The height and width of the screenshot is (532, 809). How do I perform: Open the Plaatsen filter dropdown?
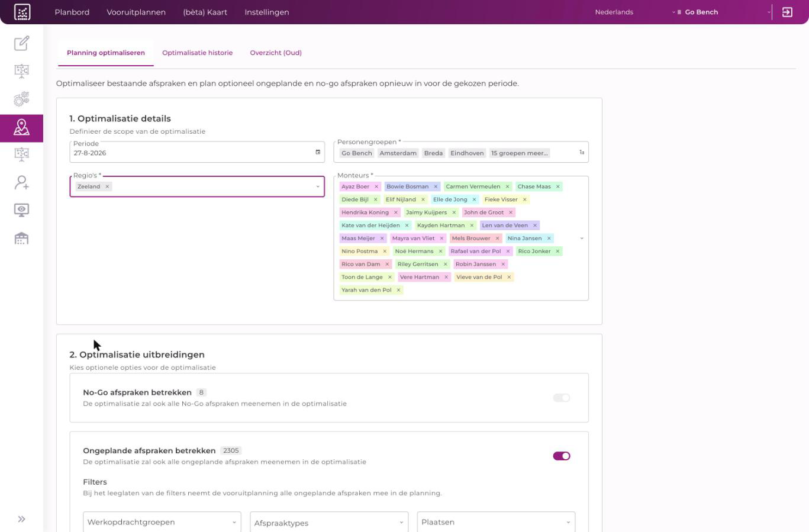click(x=496, y=522)
